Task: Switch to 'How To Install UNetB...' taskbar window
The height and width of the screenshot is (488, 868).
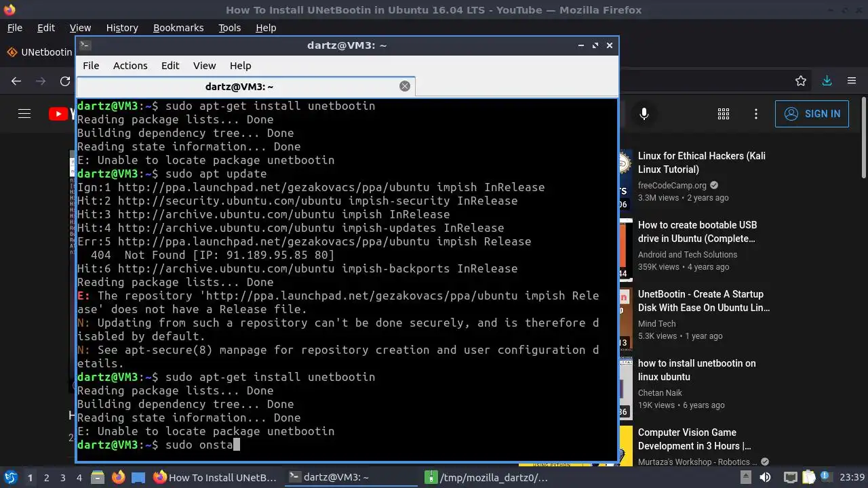Action: [216, 478]
